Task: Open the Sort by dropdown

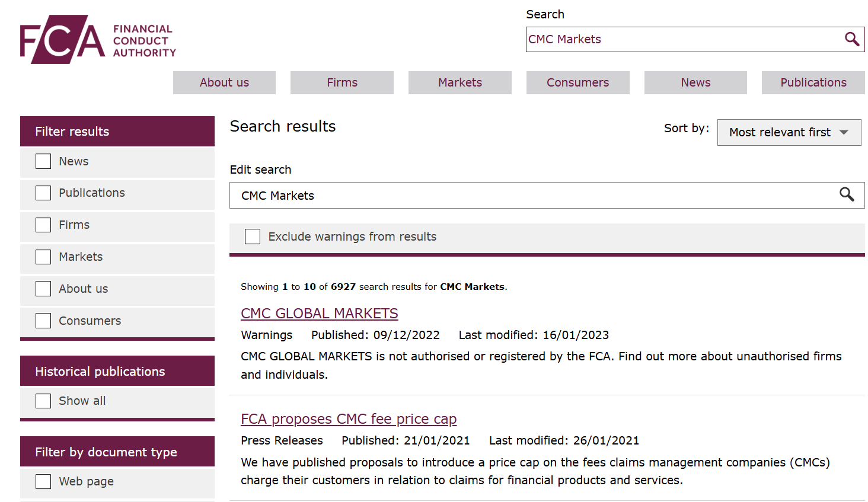Action: pos(789,132)
